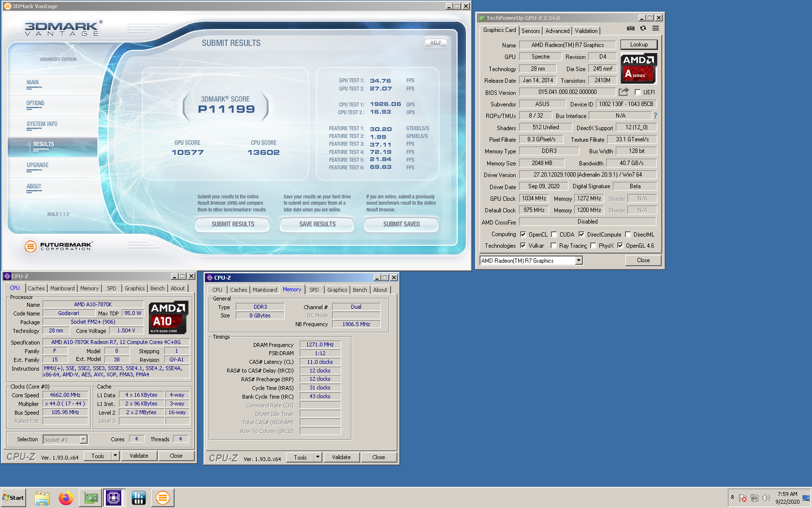Open Mainboard tab in left CPU-Z window
Screen dimensions: 812x508
pos(63,288)
